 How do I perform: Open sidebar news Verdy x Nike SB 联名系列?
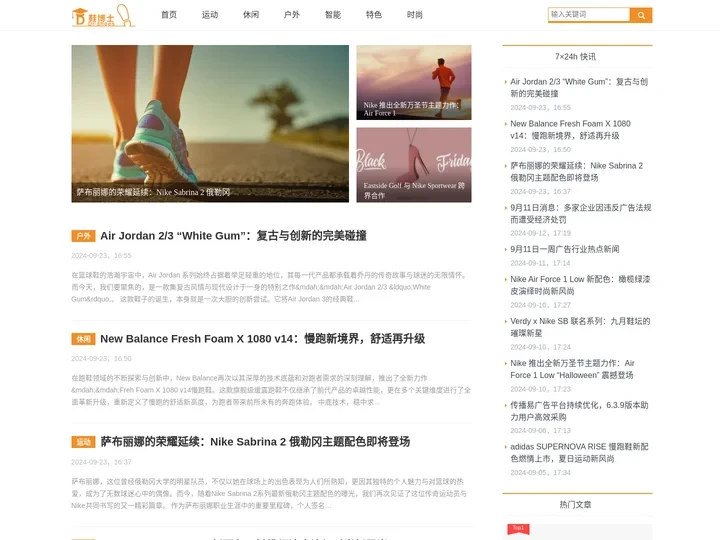[580, 327]
